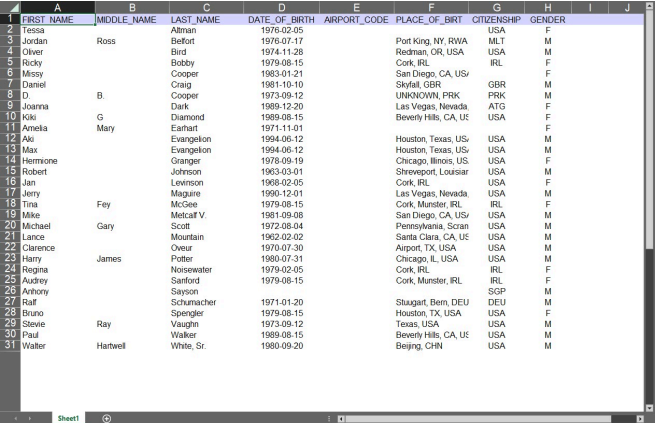Select row 1 header
This screenshot has height=423, width=655.
click(10, 19)
